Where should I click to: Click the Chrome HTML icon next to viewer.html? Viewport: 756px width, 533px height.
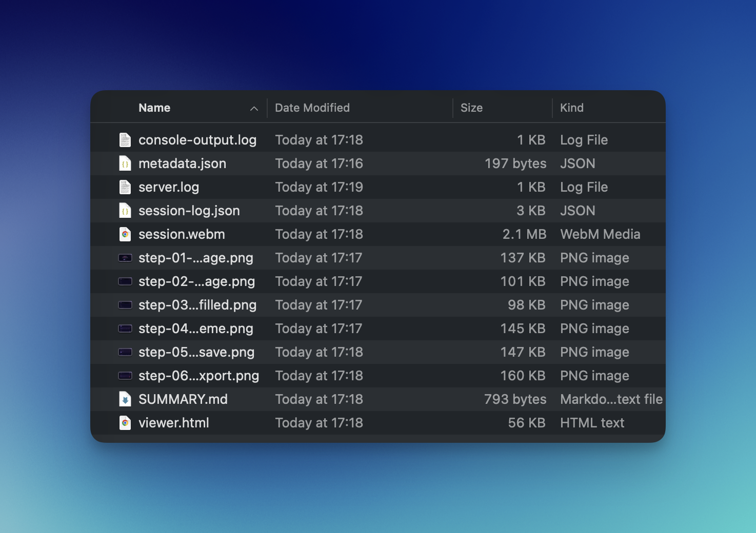pos(125,422)
